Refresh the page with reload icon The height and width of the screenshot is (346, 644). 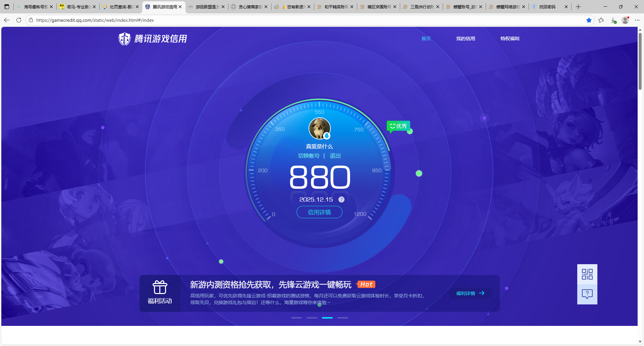point(19,20)
